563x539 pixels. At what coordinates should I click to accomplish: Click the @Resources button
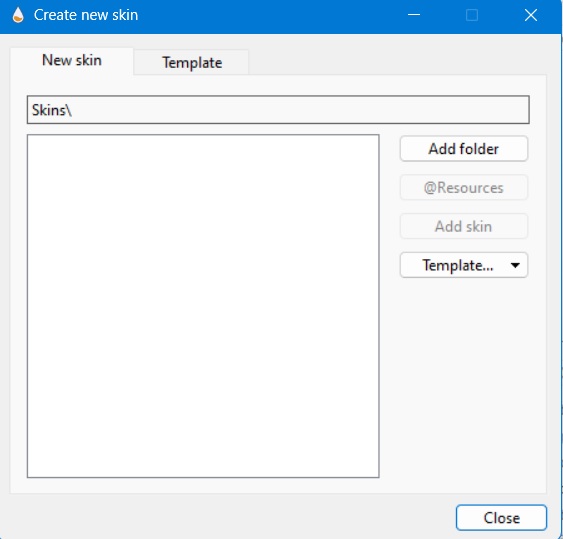(x=464, y=187)
